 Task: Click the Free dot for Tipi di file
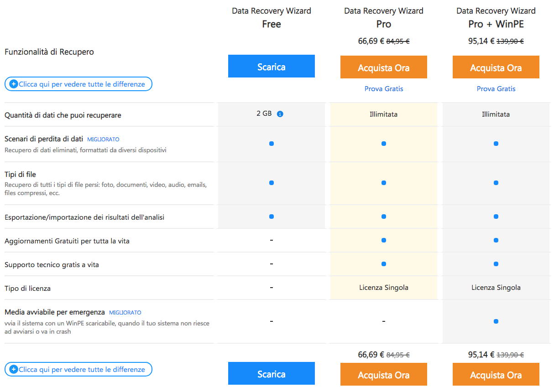click(272, 183)
